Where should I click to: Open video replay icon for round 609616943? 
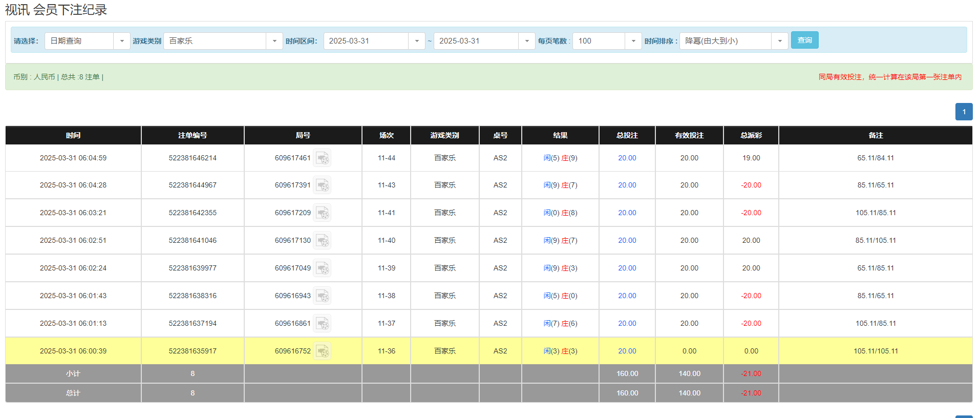point(322,296)
